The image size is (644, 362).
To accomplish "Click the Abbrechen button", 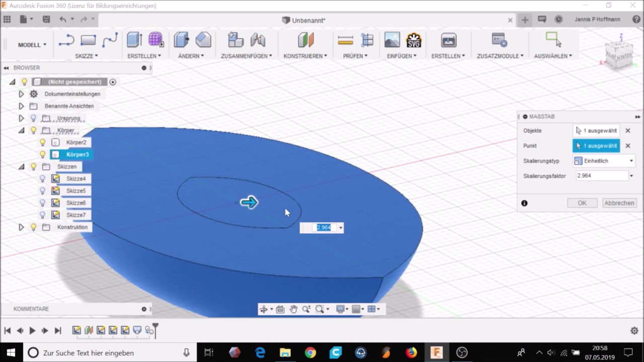I will click(x=619, y=203).
